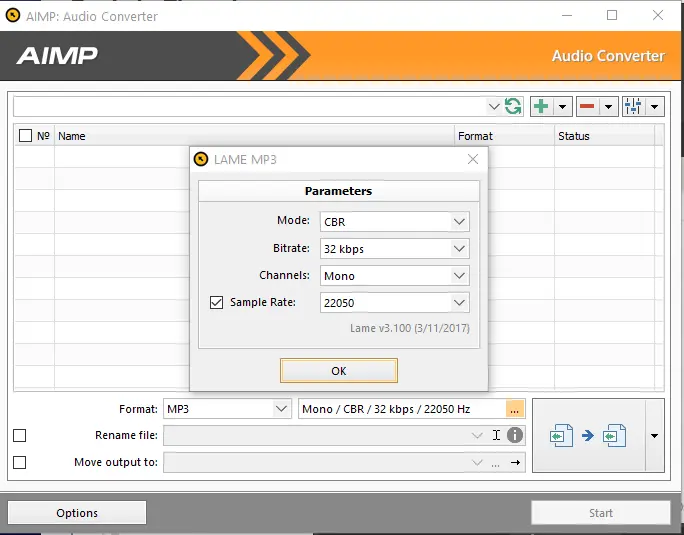This screenshot has height=535, width=684.
Task: Toggle the select-all checkbox in list header
Action: (x=25, y=136)
